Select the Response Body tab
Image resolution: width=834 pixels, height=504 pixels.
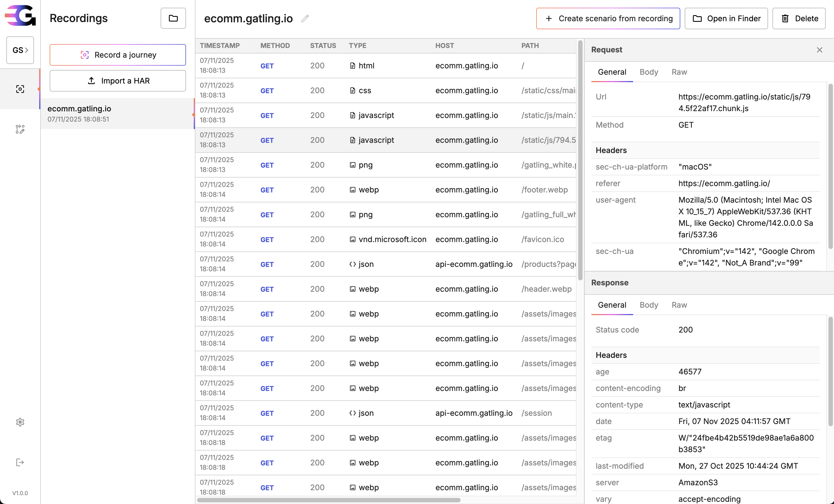[649, 305]
